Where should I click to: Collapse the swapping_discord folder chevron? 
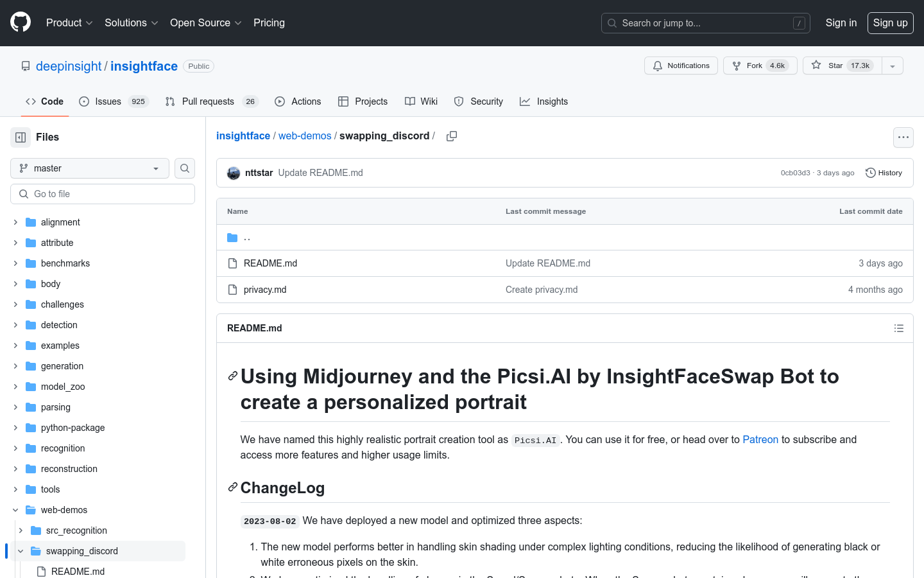tap(21, 551)
